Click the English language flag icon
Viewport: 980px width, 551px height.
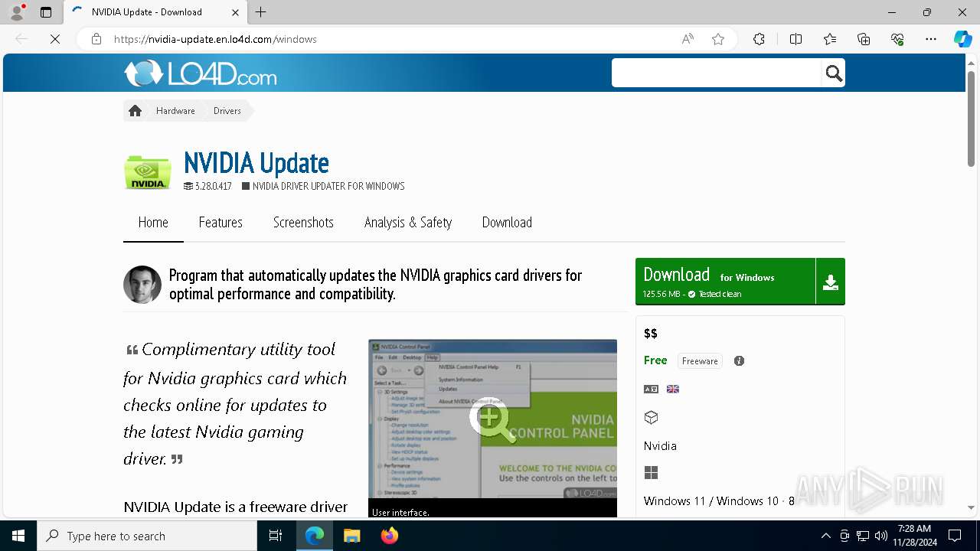coord(673,389)
